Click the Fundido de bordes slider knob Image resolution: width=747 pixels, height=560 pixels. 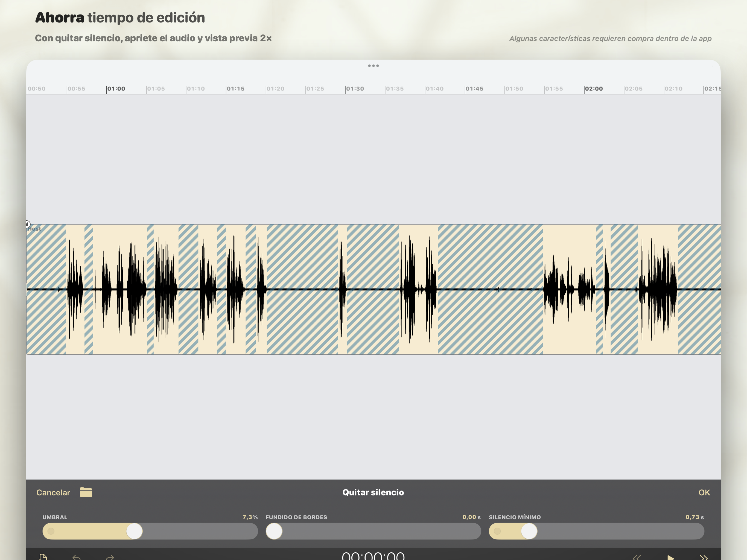(274, 531)
